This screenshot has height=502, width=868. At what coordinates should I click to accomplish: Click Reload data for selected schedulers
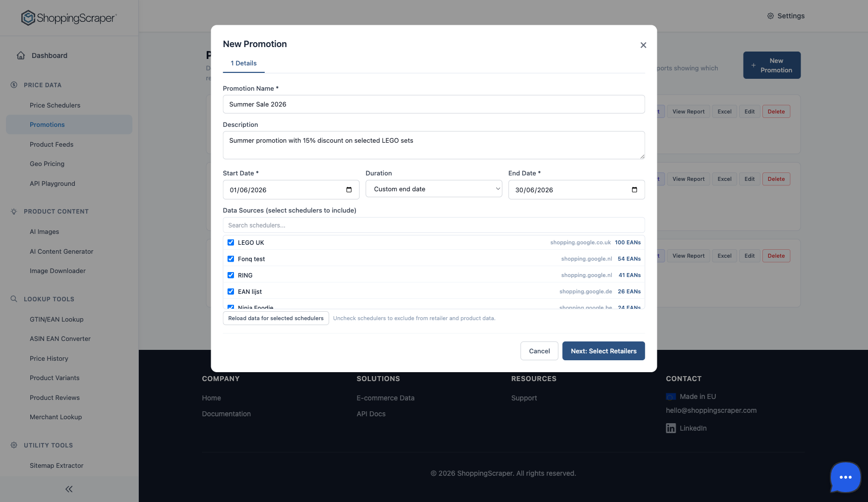tap(276, 318)
